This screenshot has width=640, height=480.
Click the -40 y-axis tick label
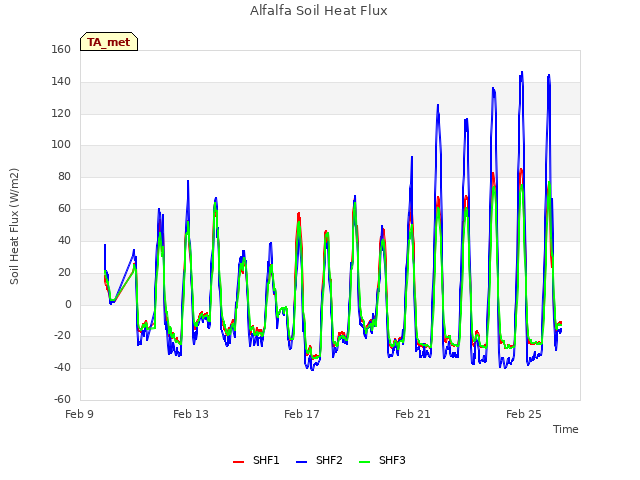[63, 368]
